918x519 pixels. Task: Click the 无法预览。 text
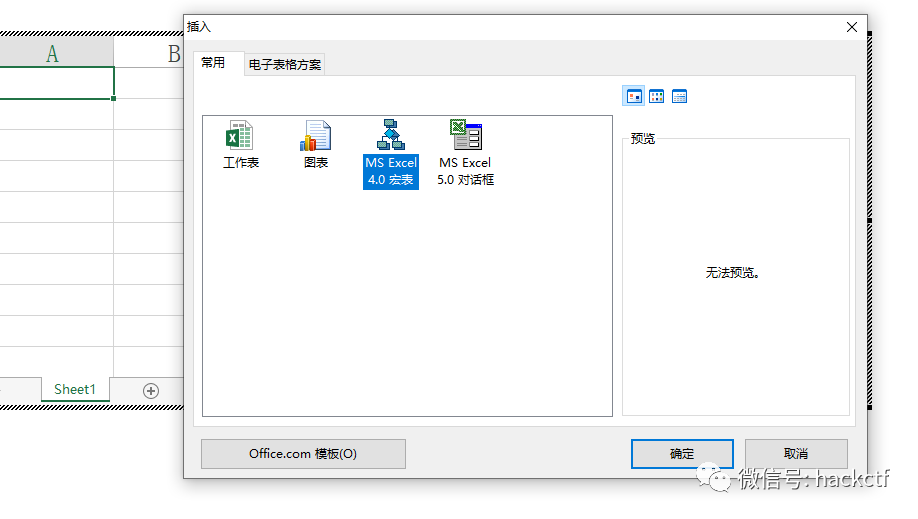coord(732,273)
